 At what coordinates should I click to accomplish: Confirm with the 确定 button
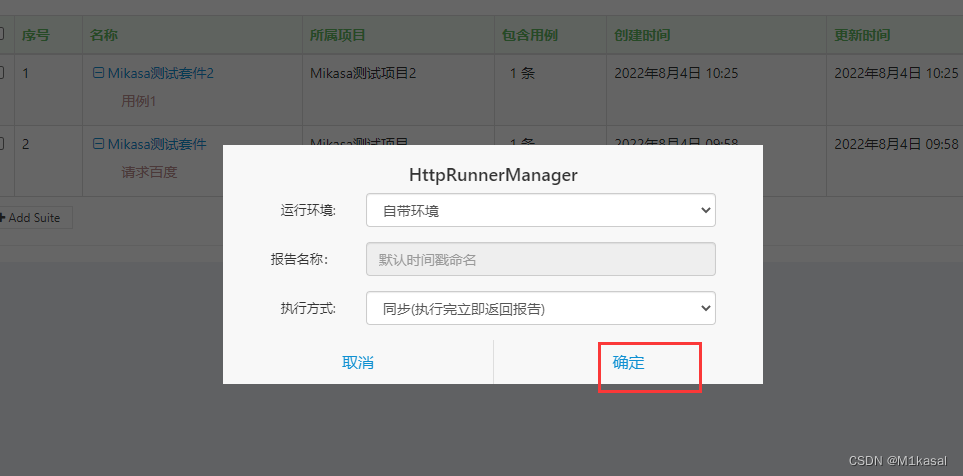click(x=628, y=362)
